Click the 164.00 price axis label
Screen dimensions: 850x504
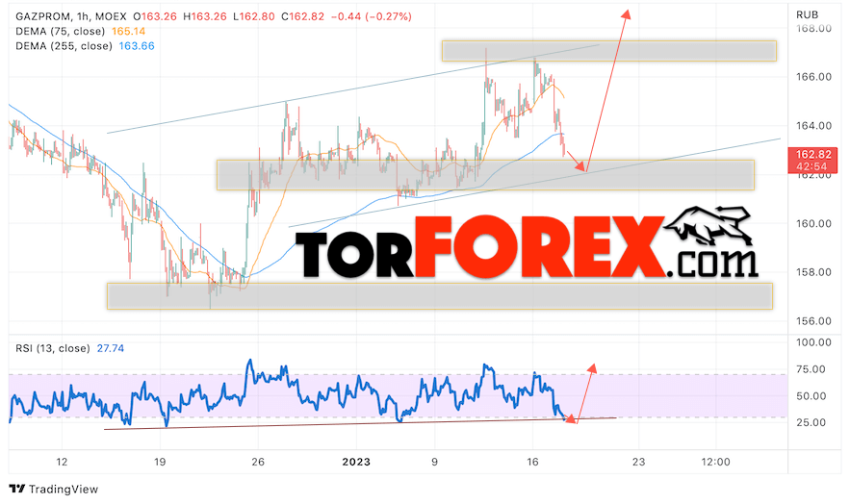point(813,126)
